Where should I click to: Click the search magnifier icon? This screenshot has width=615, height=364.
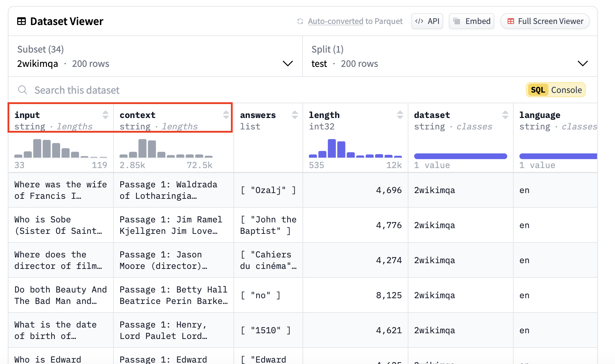pyautogui.click(x=23, y=90)
